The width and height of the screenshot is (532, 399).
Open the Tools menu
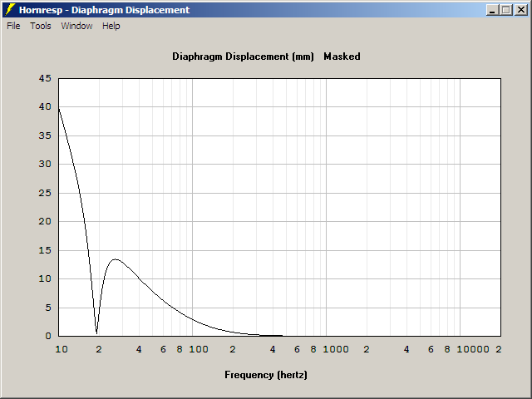[x=41, y=26]
